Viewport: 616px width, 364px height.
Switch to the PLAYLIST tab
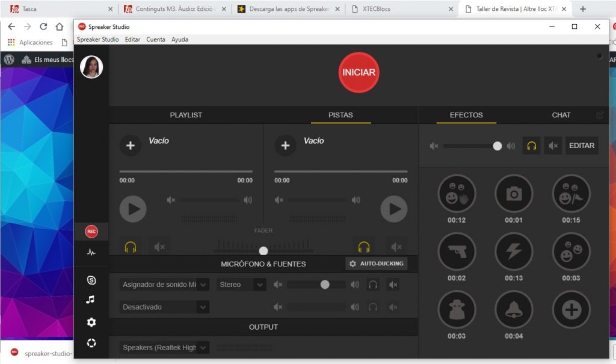pyautogui.click(x=186, y=115)
